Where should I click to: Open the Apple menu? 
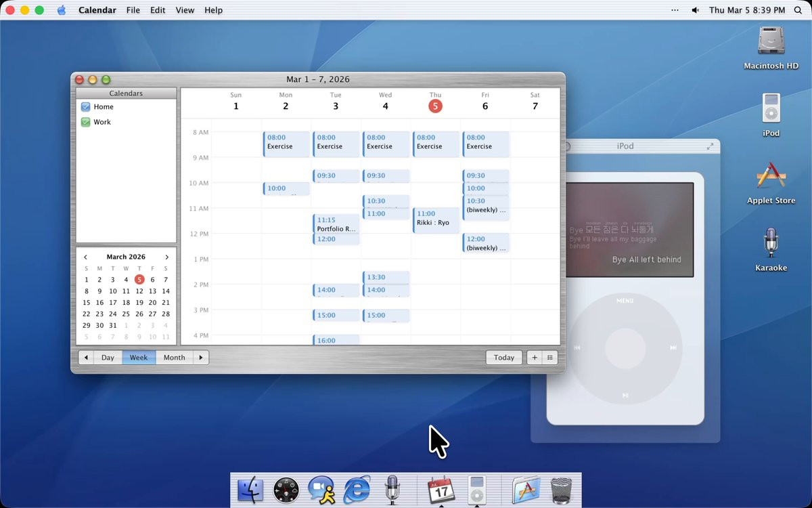tap(62, 10)
